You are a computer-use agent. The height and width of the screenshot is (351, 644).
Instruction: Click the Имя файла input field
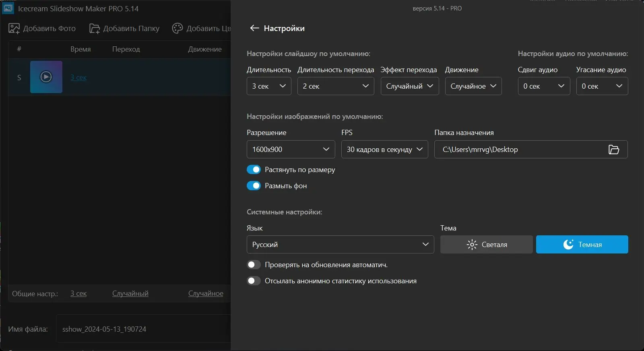tap(143, 329)
